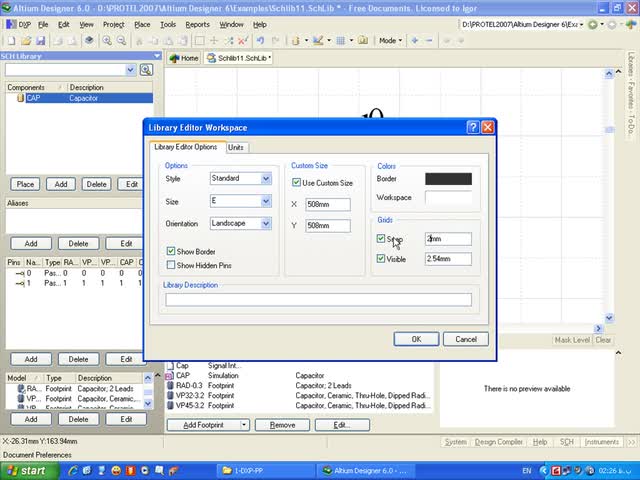Viewport: 640px width, 480px height.
Task: Switch to the Units tab
Action: (x=236, y=147)
